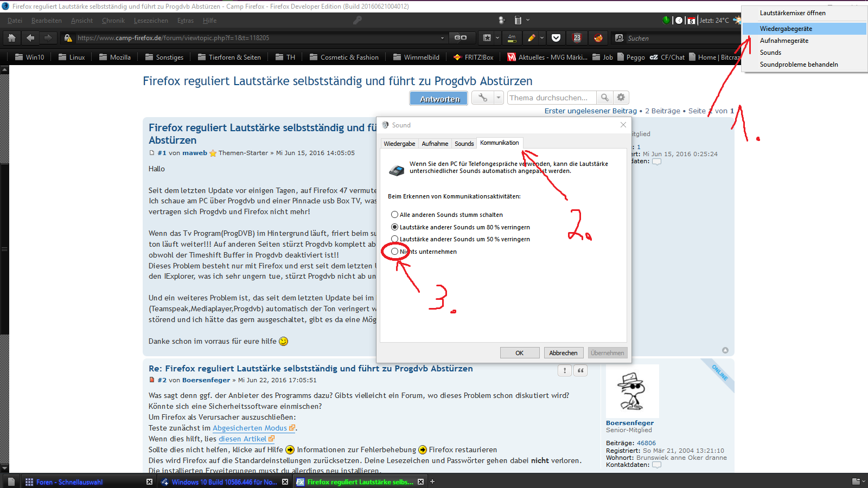Viewport: 868px width, 488px height.
Task: Choose Wiedergabegeräte in the context menu
Action: [804, 29]
